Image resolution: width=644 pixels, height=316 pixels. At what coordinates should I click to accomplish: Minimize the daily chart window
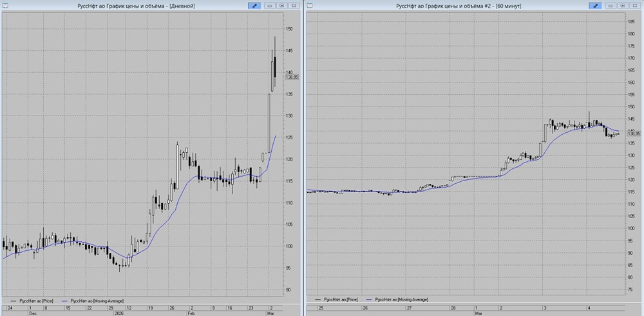270,6
